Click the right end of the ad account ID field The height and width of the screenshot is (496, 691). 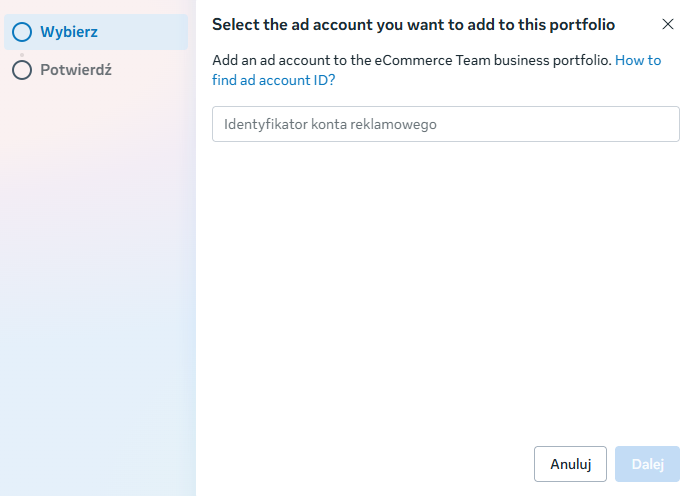click(x=660, y=124)
